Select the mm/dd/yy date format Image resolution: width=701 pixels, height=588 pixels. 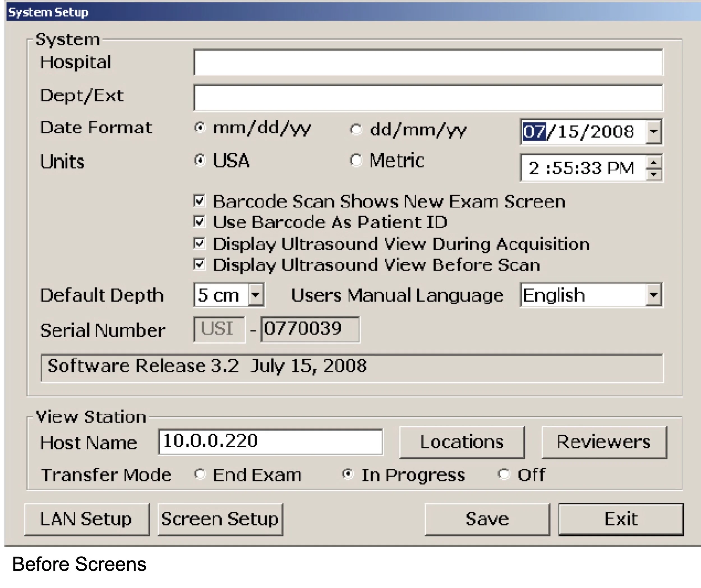coord(200,128)
